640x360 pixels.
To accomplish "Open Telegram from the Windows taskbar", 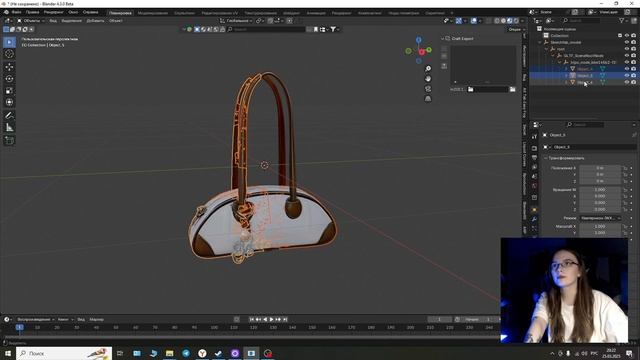I will [x=186, y=353].
